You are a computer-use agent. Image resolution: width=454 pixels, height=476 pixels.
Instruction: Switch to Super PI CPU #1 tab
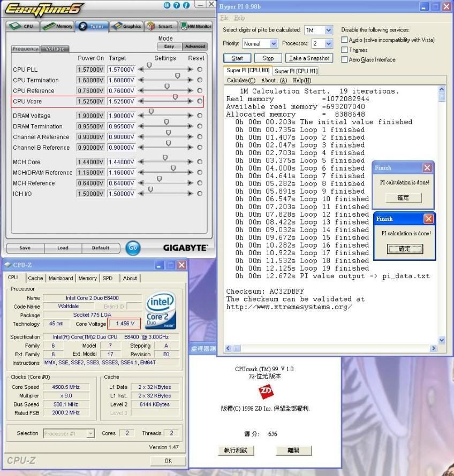coord(296,71)
